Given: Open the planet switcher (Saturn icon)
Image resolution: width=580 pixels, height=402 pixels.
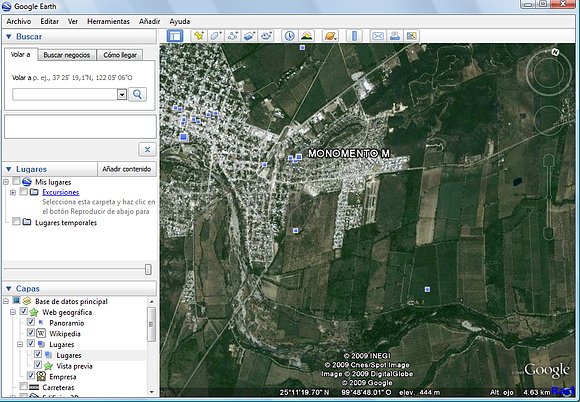Looking at the screenshot, I should point(330,36).
